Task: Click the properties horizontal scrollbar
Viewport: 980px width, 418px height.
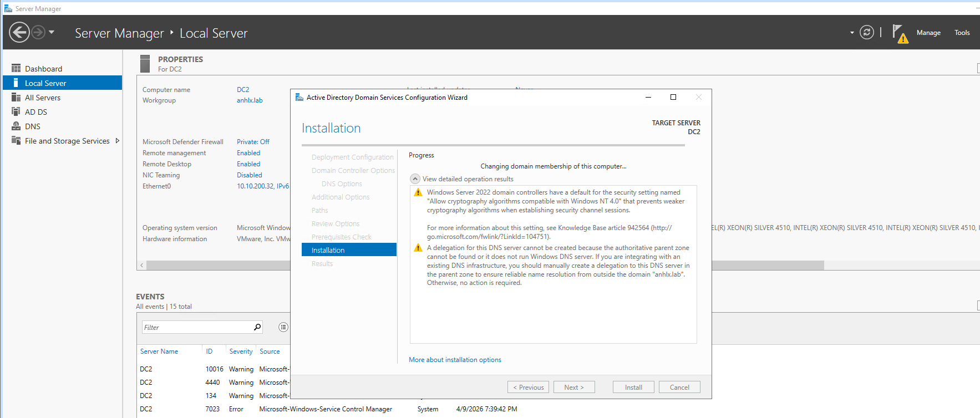Action: (216, 266)
